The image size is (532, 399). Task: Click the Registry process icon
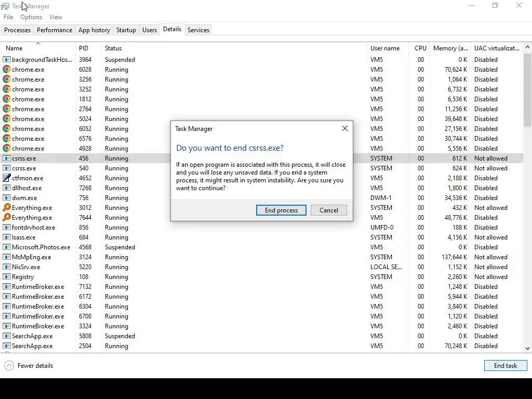click(6, 277)
